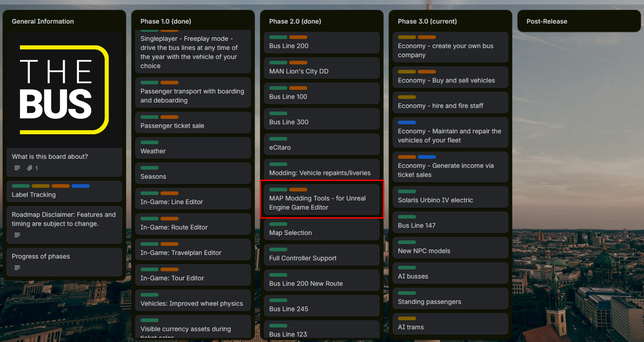The image size is (644, 342).
Task: Open In-Game: Route Editor card
Action: coord(193,224)
